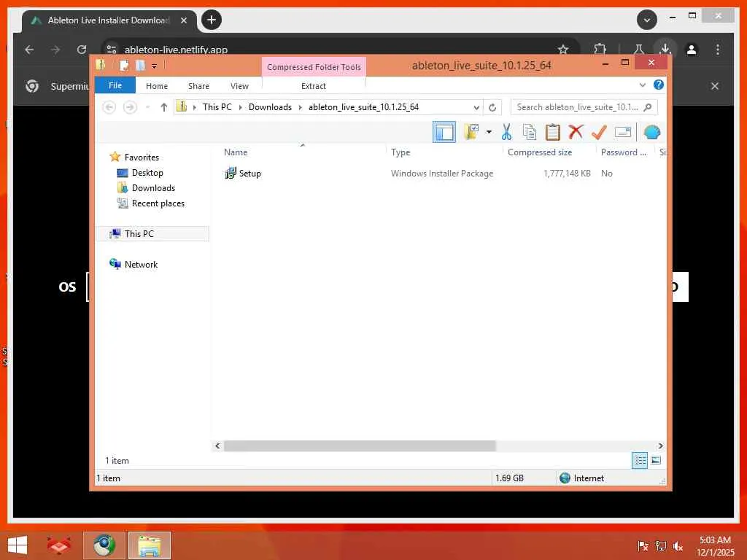Click the folder options icon with checkmark
Screen dimensions: 747x560
(472, 132)
